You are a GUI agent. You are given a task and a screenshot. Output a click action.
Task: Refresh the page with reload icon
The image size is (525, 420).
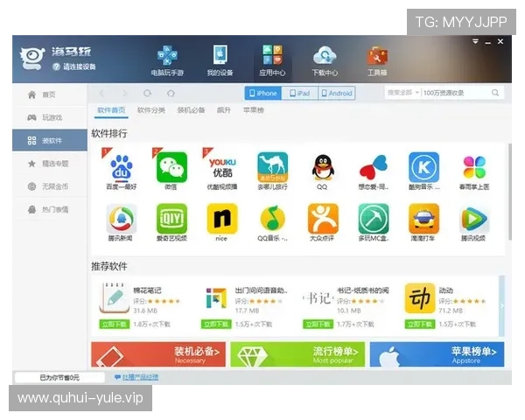tap(147, 93)
